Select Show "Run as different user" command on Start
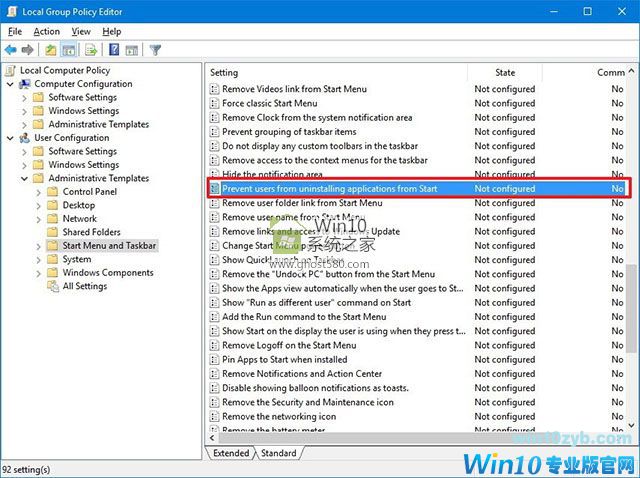The image size is (640, 478). coord(417,302)
